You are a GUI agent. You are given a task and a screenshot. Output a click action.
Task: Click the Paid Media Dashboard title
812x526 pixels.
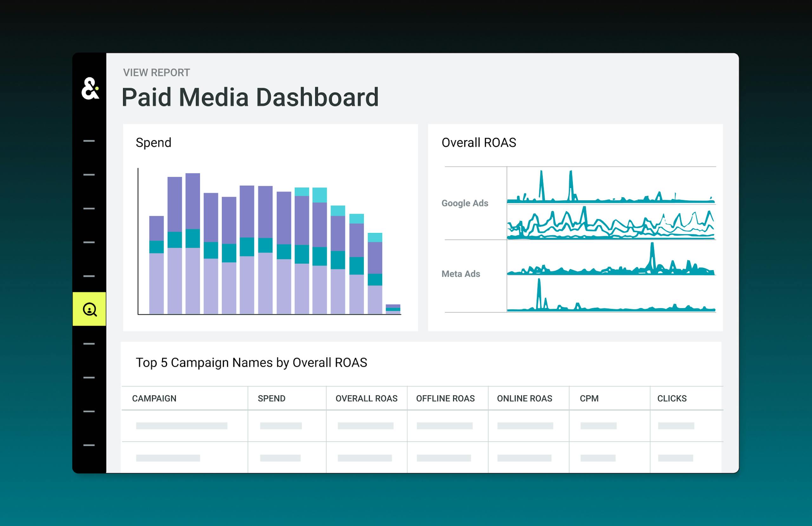(x=250, y=98)
